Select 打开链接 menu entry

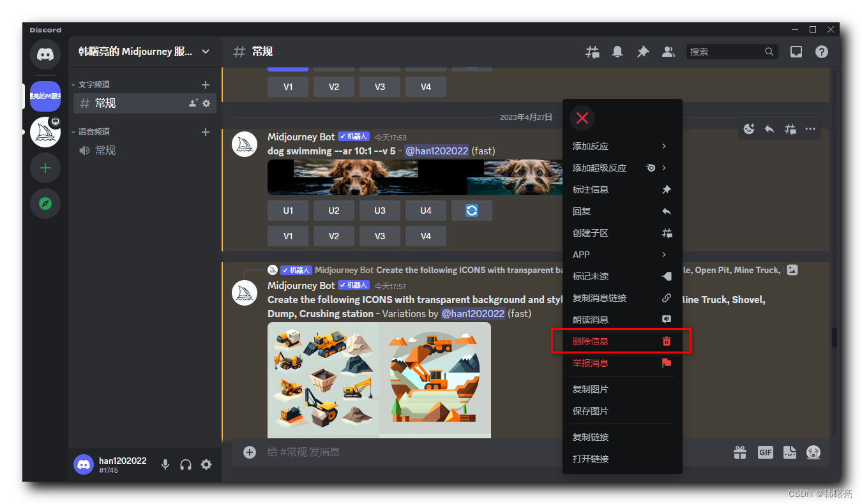click(x=622, y=459)
